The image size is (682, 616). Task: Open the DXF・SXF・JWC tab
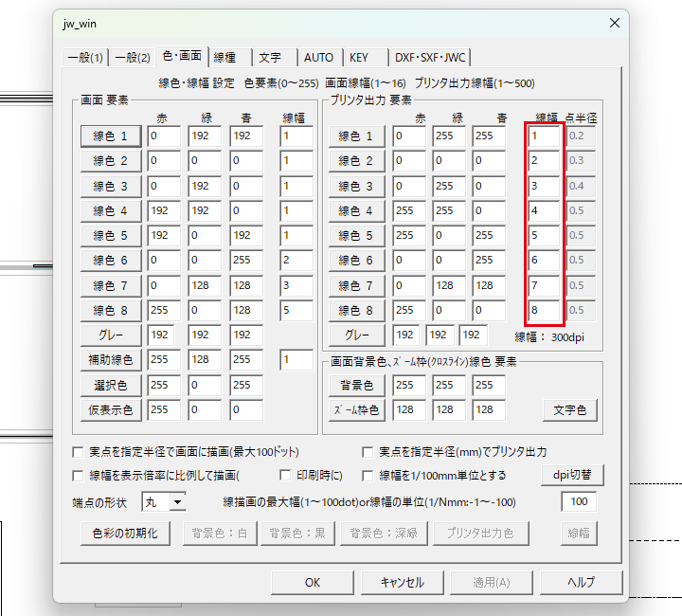(x=430, y=58)
